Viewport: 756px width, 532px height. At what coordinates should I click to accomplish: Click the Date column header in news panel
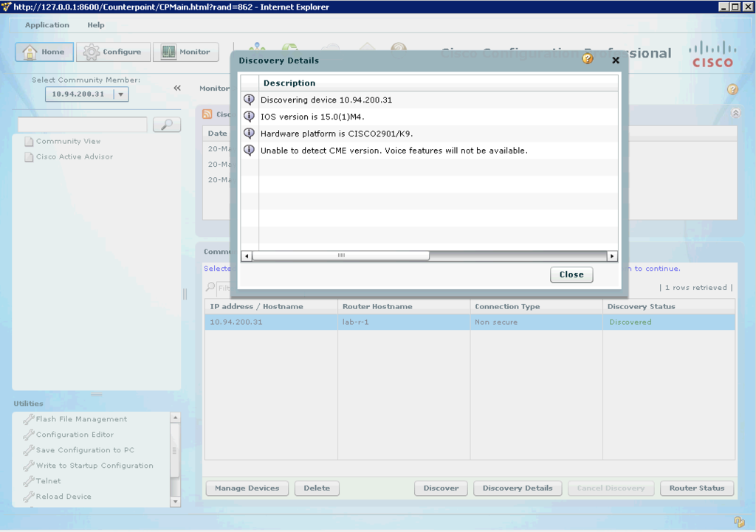[x=218, y=134]
